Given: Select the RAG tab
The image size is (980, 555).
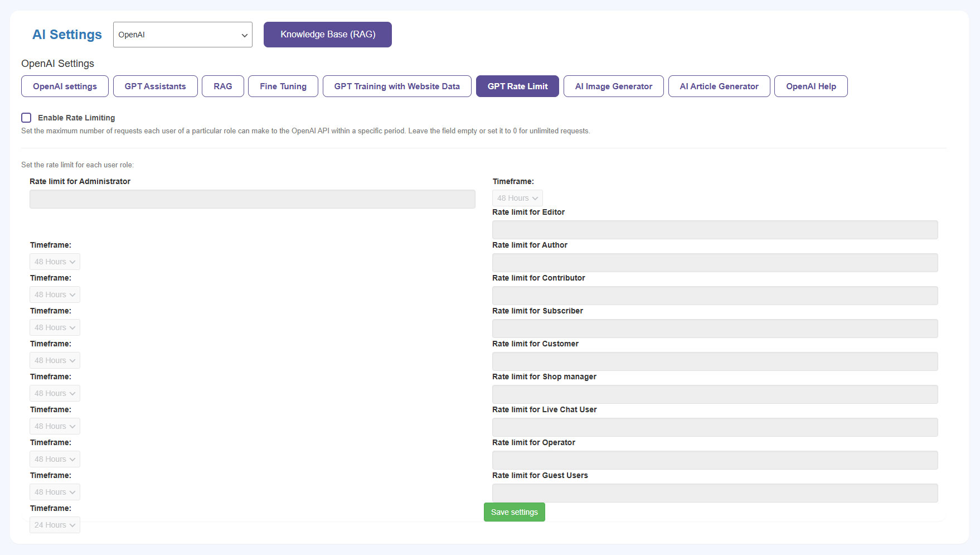Looking at the screenshot, I should click(222, 86).
